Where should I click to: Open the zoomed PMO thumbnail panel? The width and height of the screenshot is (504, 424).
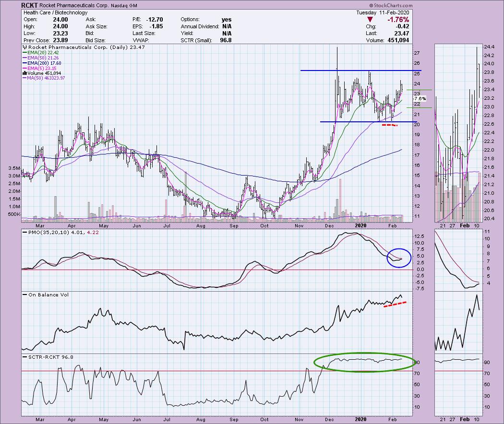tap(459, 260)
